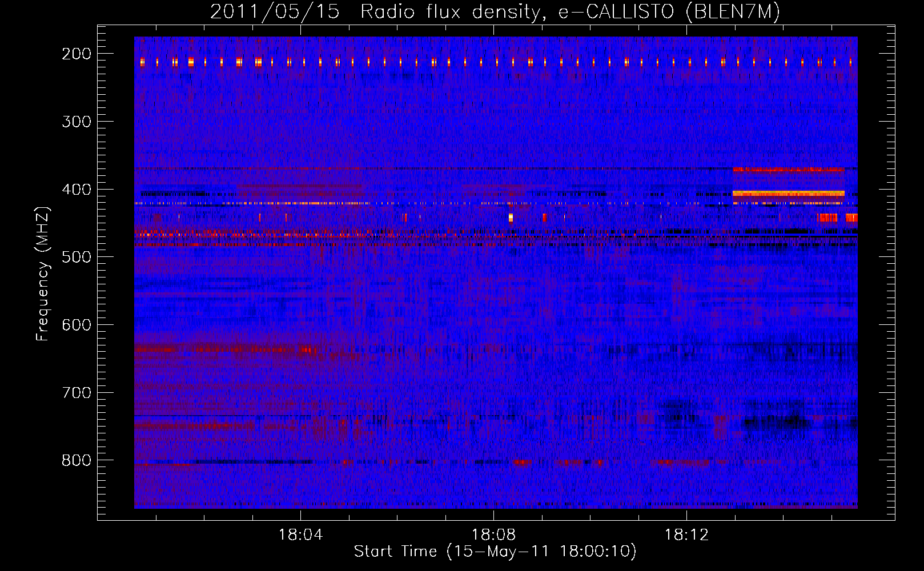Click the plot title "Radio flux density, e-CALLISTO (BLEN7M)"
This screenshot has width=924, height=571.
pyautogui.click(x=570, y=12)
